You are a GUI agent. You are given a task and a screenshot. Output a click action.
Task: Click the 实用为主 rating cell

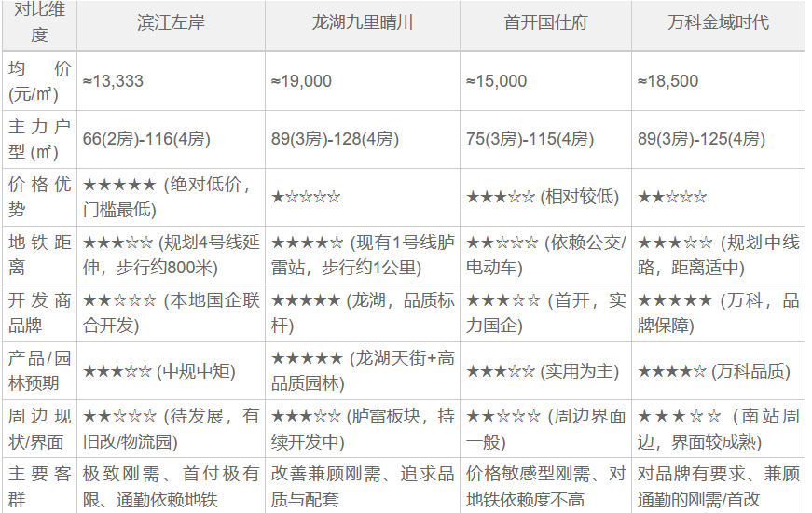pyautogui.click(x=545, y=370)
